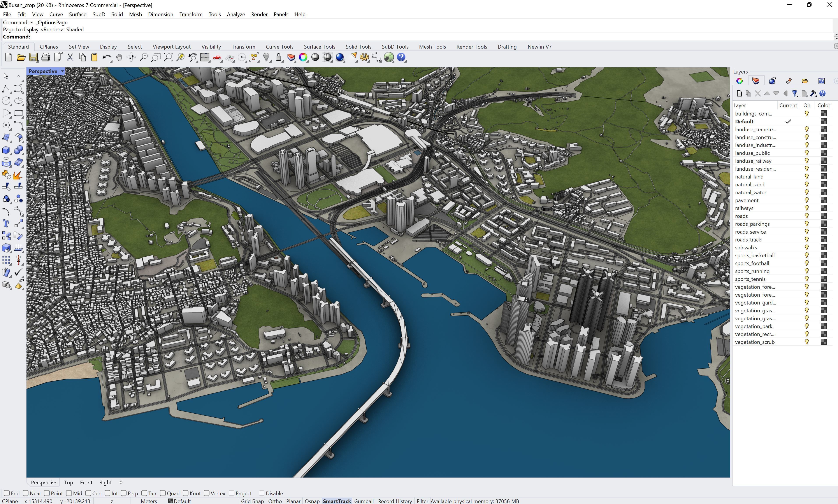Toggle SmartTrack in status bar
Image resolution: width=838 pixels, height=504 pixels.
(337, 501)
